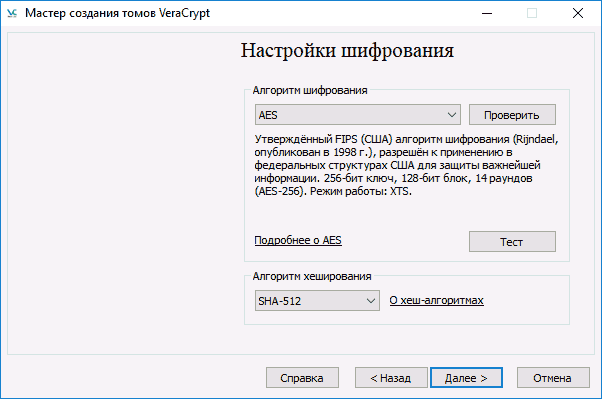Click the Справка help button
The image size is (602, 399).
302,378
